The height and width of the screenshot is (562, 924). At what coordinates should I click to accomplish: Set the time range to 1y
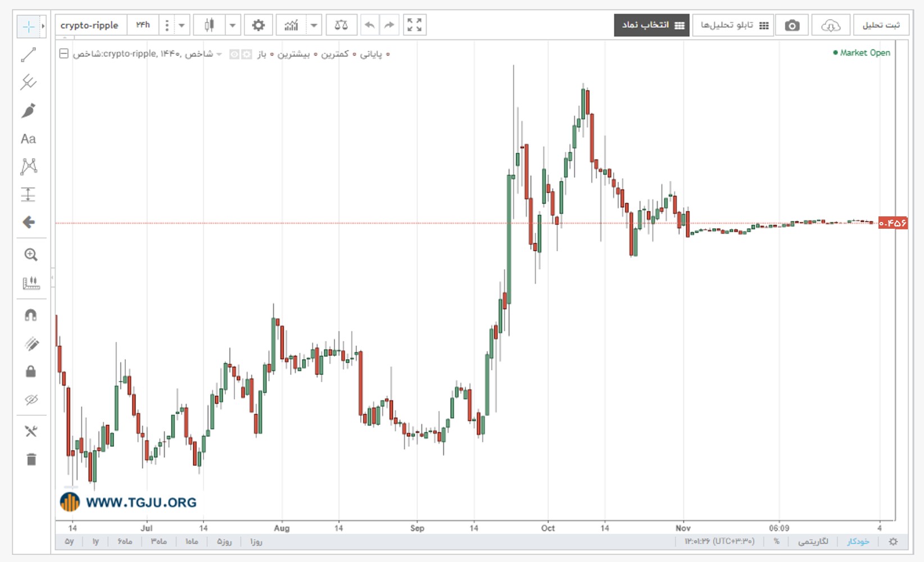[96, 541]
